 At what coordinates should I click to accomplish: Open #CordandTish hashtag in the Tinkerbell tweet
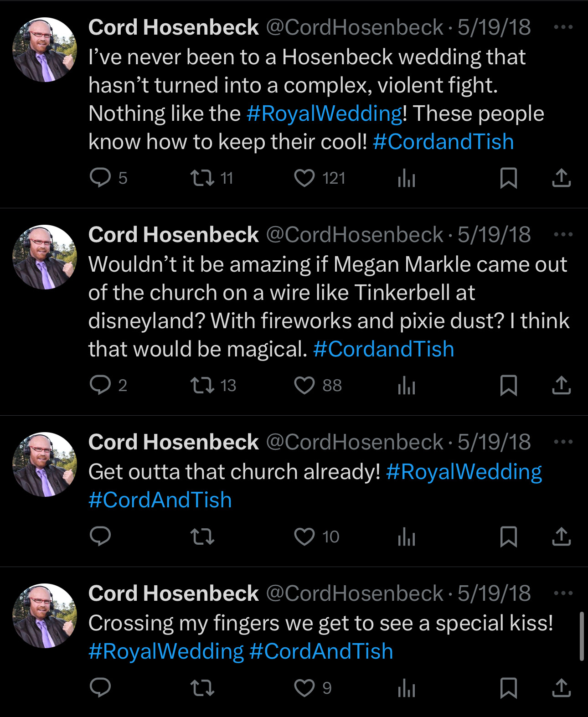coord(383,349)
